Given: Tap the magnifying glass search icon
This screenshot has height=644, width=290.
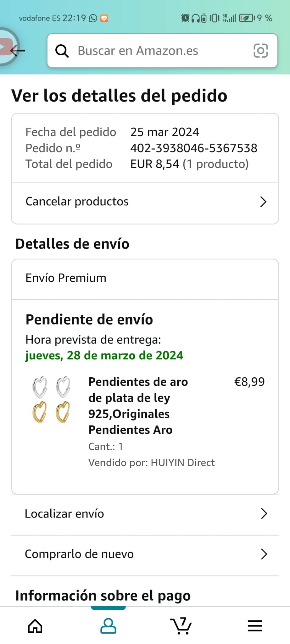Looking at the screenshot, I should (x=62, y=51).
